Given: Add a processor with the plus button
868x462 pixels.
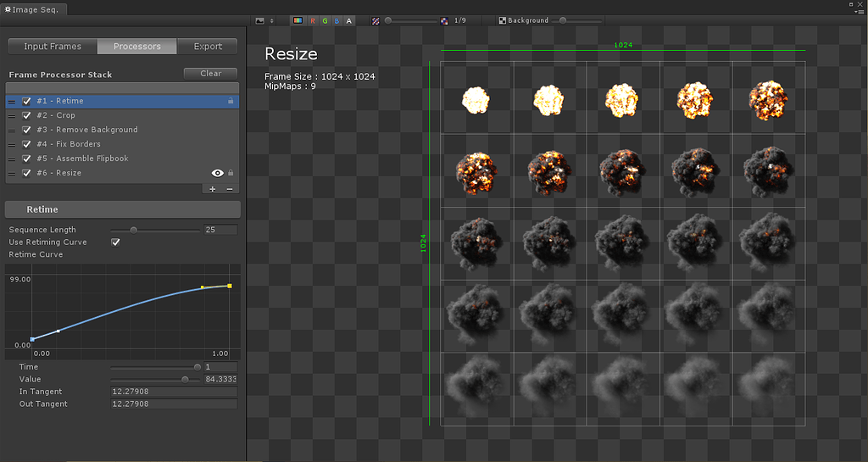Looking at the screenshot, I should pos(212,189).
